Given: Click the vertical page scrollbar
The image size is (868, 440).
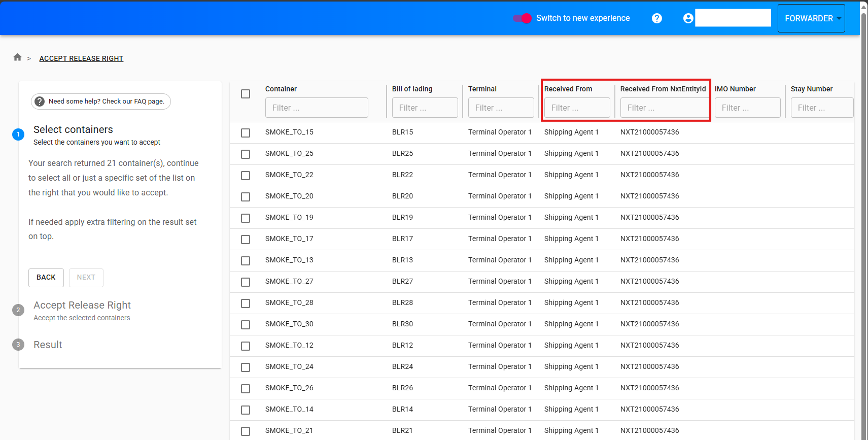Looking at the screenshot, I should 864,203.
